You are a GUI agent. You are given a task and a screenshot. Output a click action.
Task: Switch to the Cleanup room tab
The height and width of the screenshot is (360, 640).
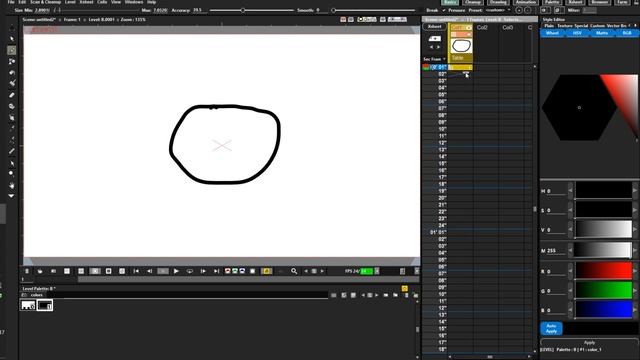(473, 2)
